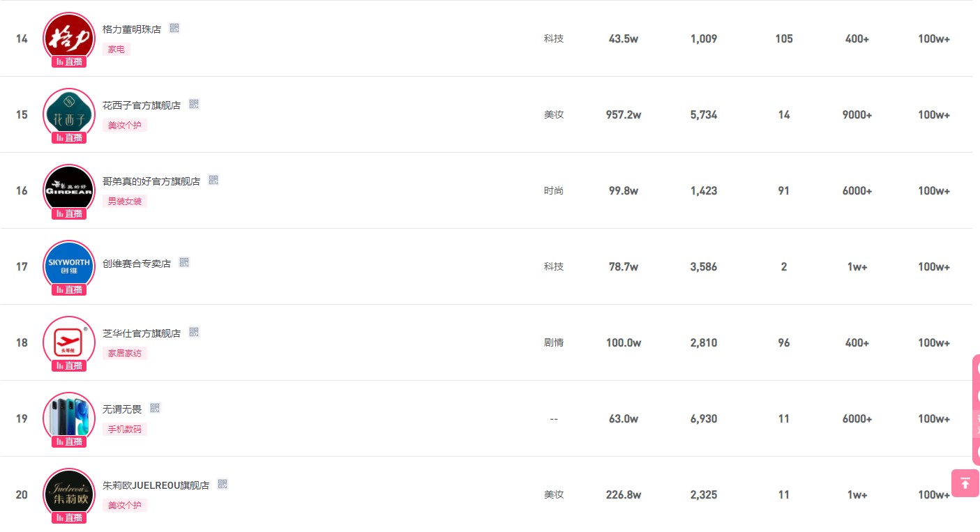Open QR code for 芝华仕官方旗舰店
980x532 pixels.
(194, 332)
